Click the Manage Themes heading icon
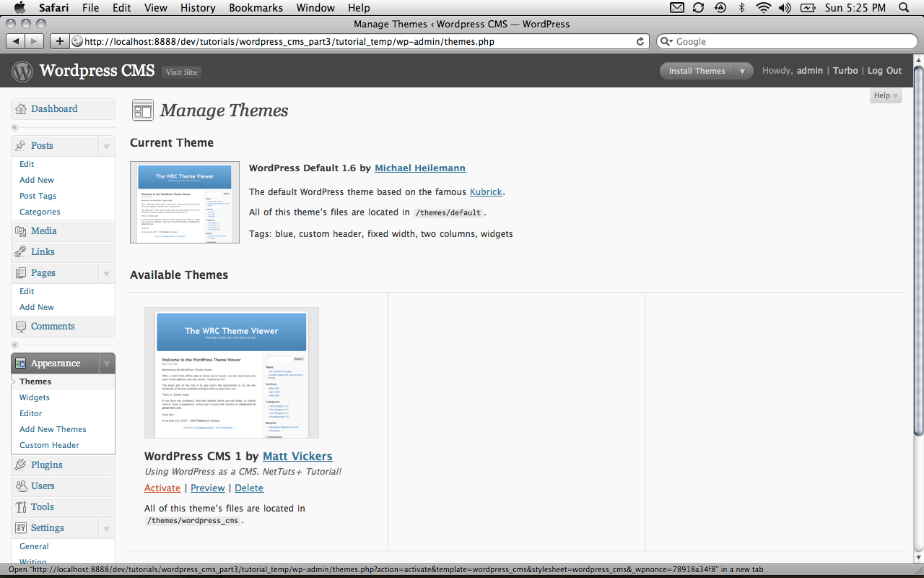 [143, 111]
